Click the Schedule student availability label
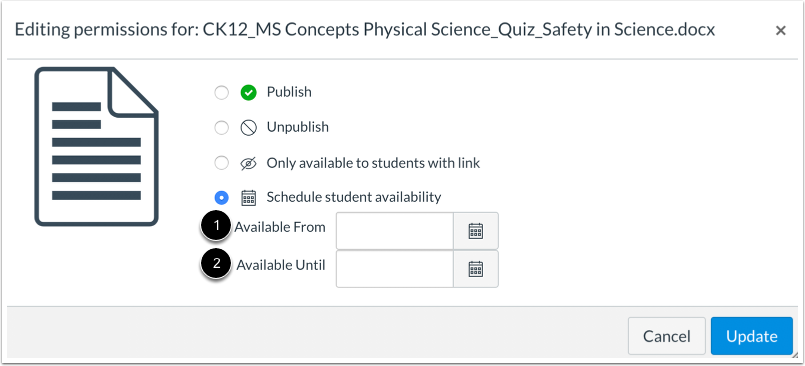805x366 pixels. pos(354,197)
